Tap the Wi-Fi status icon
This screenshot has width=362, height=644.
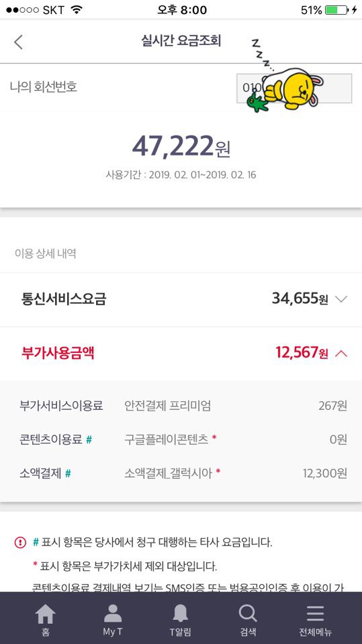tap(77, 10)
